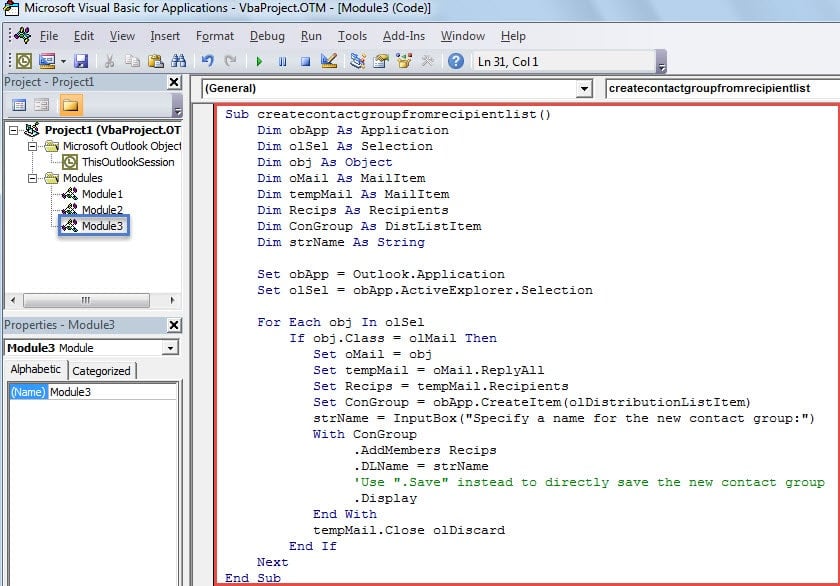Select Module1 in the project tree
The image size is (840, 586).
pyautogui.click(x=102, y=194)
